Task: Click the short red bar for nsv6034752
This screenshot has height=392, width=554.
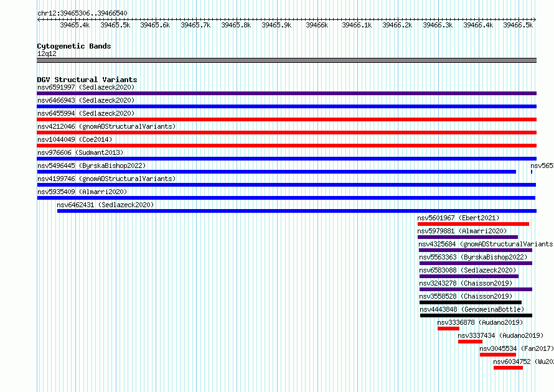Action: click(x=508, y=368)
